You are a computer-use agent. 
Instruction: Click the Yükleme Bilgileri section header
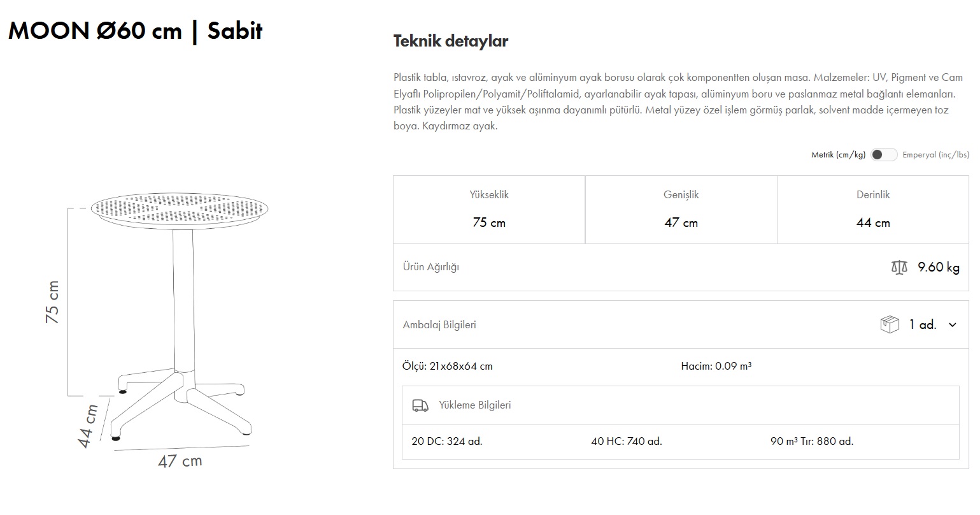(474, 405)
